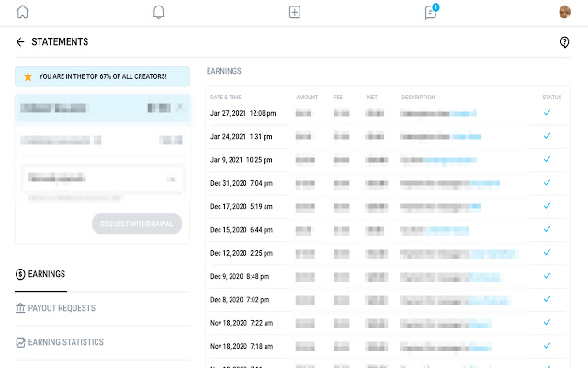
Task: Click the REQUEST WITHDRAWAL button
Action: point(137,224)
